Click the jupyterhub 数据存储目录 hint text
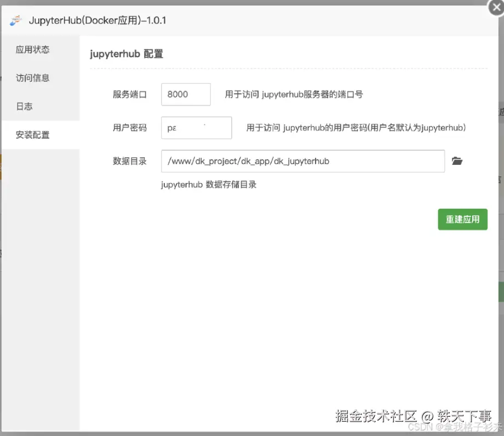504x436 pixels. 209,185
